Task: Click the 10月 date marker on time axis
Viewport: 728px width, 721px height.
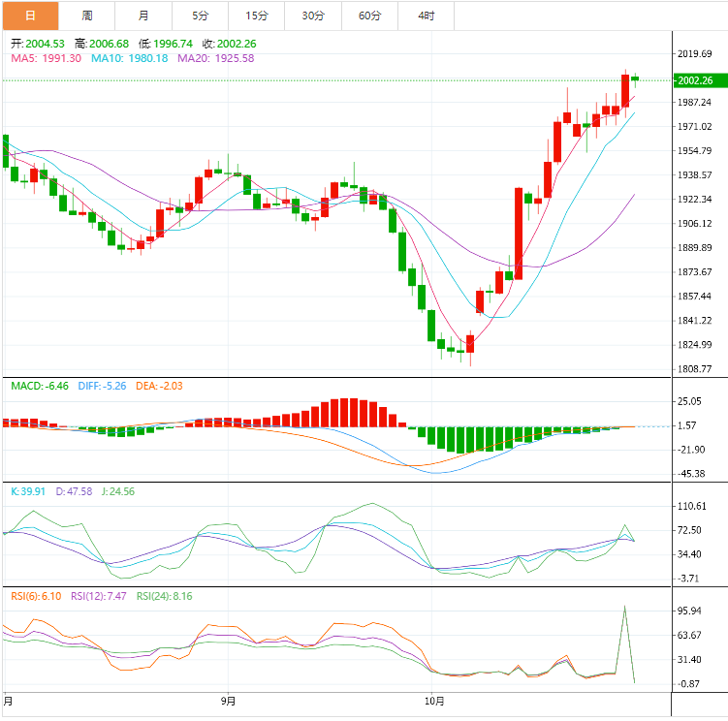Action: pos(434,701)
